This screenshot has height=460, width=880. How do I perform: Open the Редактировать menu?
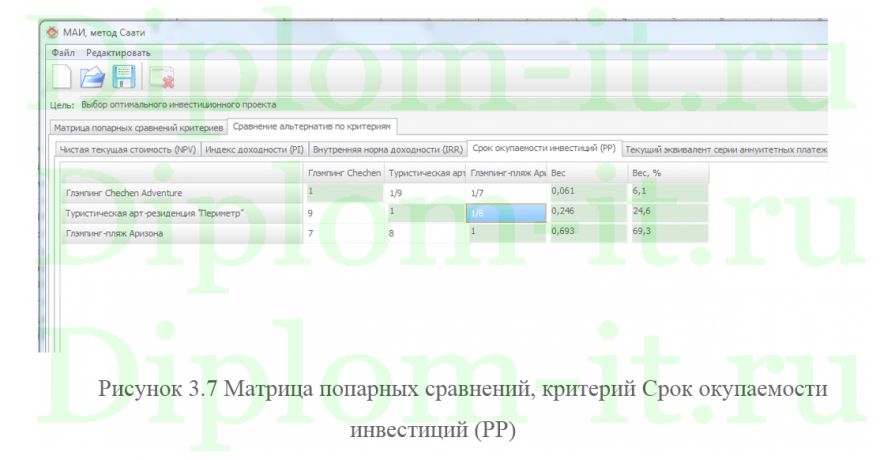(x=118, y=53)
